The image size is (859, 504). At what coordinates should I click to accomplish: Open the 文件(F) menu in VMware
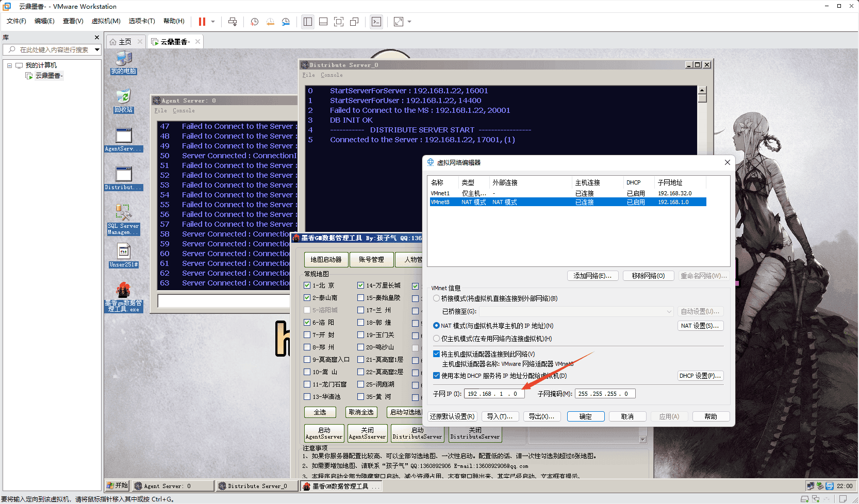pos(15,21)
